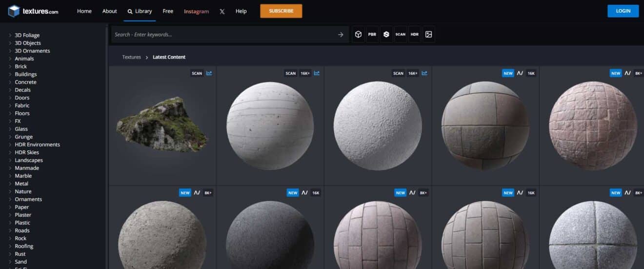Click the SCAN badge on the mossy rock card
The image size is (644, 269).
click(x=197, y=73)
